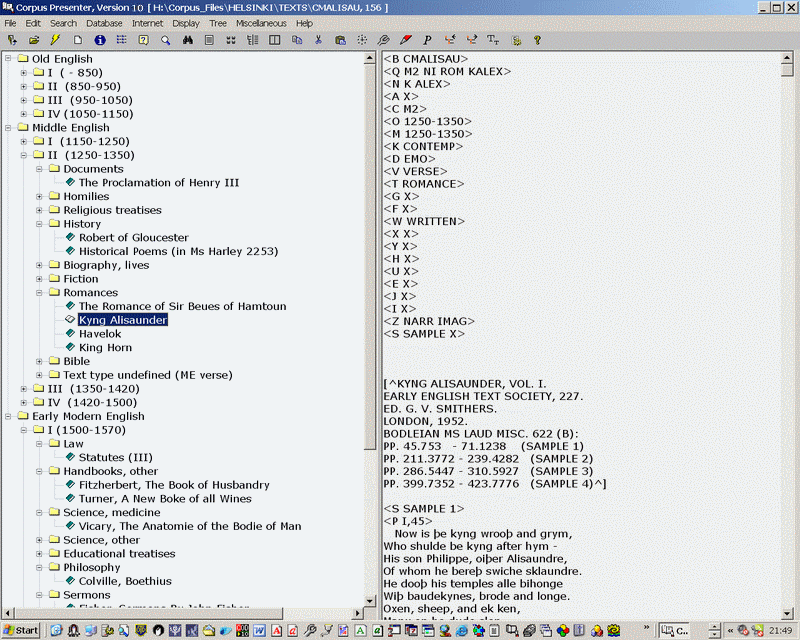800x640 pixels.
Task: Click the open folder toolbar icon
Action: click(x=34, y=40)
